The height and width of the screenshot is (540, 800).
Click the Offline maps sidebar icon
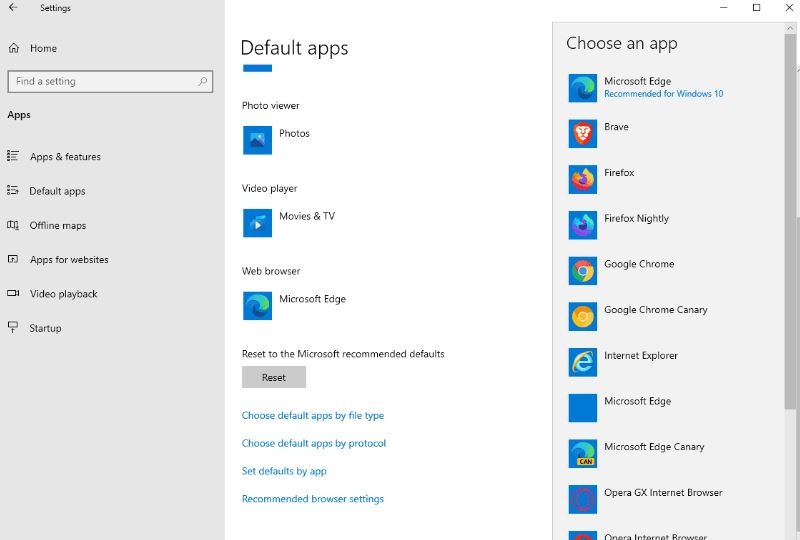(13, 225)
